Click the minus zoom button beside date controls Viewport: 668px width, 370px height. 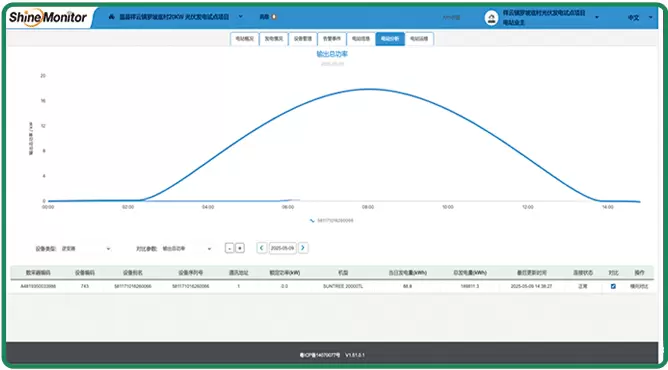tap(229, 248)
